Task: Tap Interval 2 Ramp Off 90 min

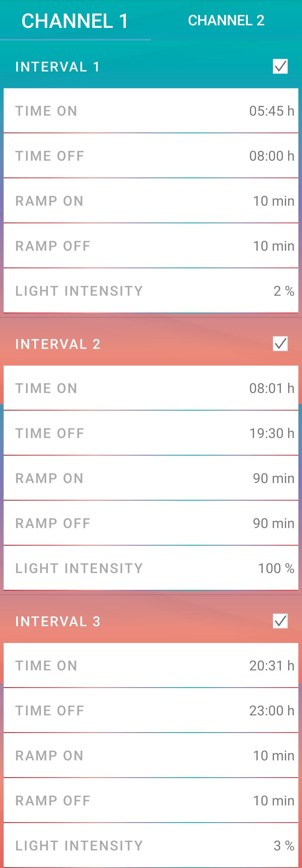Action: point(151,523)
